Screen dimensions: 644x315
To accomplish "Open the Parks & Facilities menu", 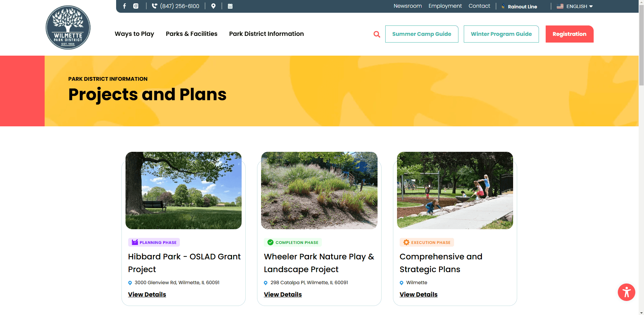I will pyautogui.click(x=191, y=34).
